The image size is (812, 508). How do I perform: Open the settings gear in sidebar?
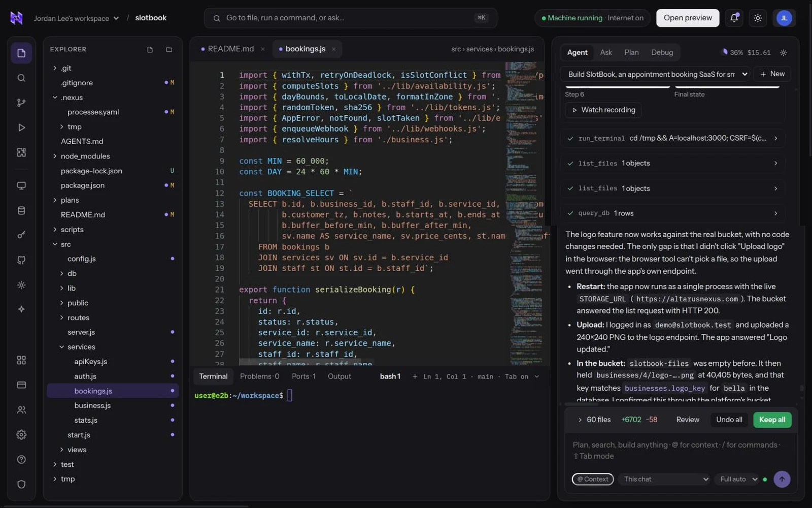(21, 434)
